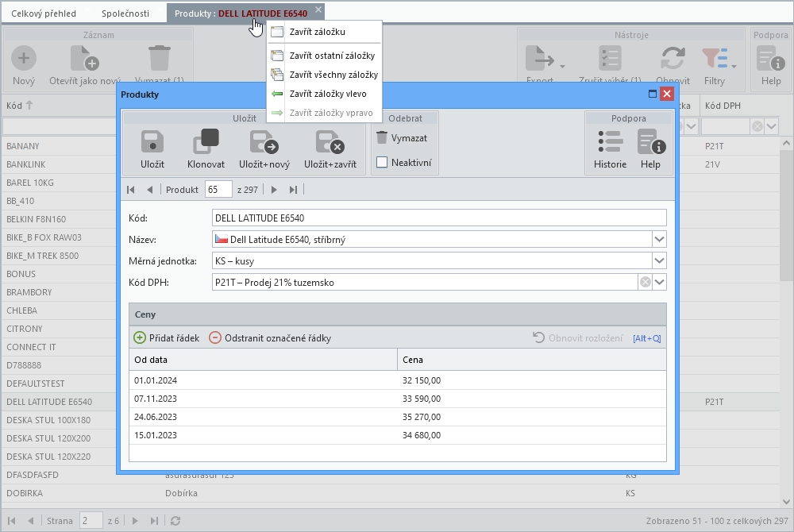Click the Alt+Q shortcut link

click(646, 338)
